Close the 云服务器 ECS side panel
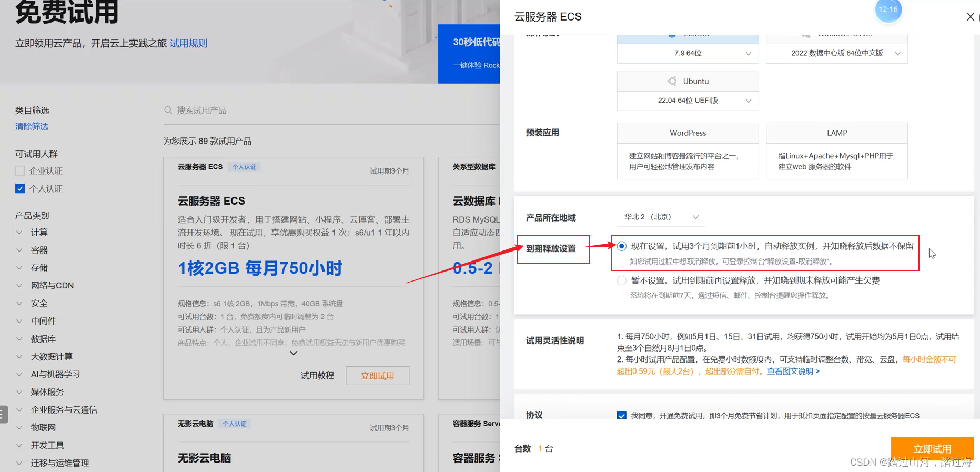 971,17
